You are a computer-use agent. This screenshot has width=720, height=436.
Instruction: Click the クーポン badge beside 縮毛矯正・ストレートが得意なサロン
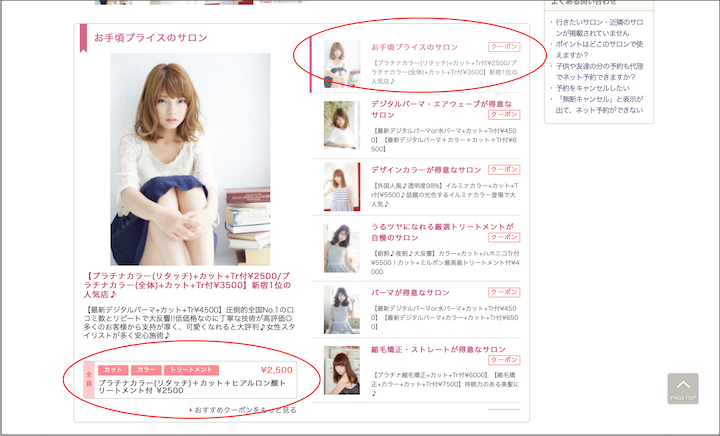coord(504,359)
